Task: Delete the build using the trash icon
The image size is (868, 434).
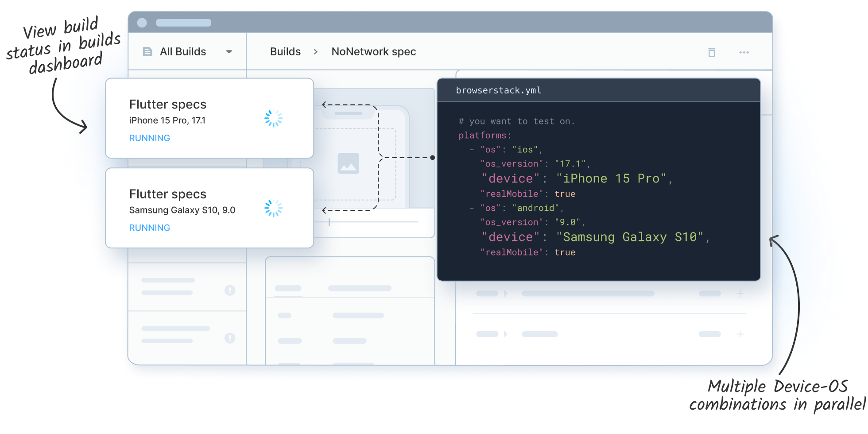Action: [x=712, y=52]
